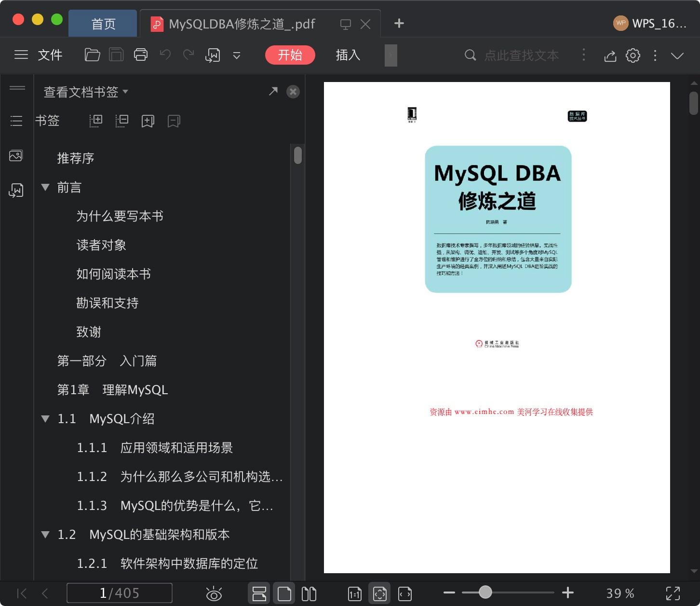Click the redo arrow
Viewport: 700px width, 606px height.
(188, 55)
